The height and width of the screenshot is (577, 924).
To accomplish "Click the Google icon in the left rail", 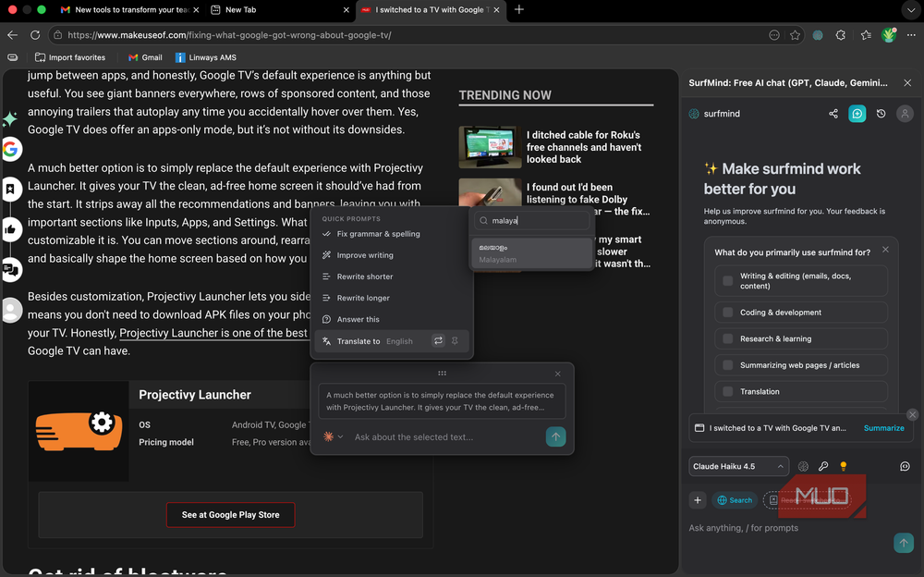I will [x=10, y=149].
